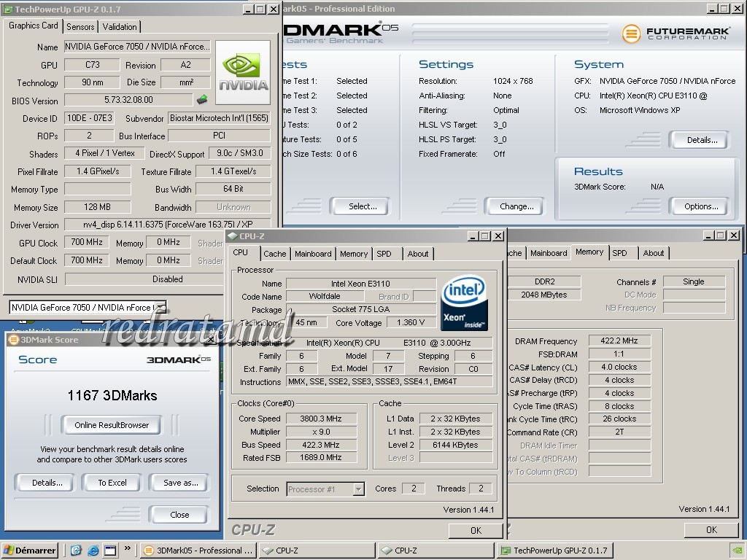747x560 pixels.
Task: Click the BIOS save chip icon in GPU-Z
Action: point(202,99)
